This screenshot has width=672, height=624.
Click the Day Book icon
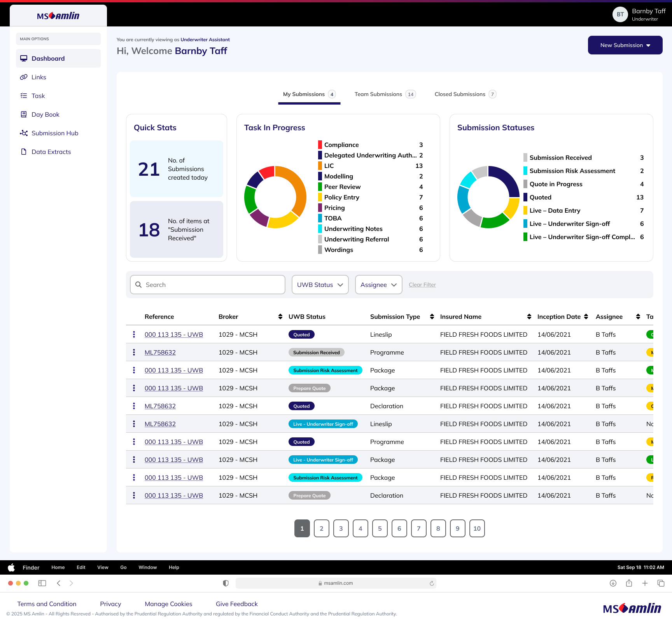(24, 114)
